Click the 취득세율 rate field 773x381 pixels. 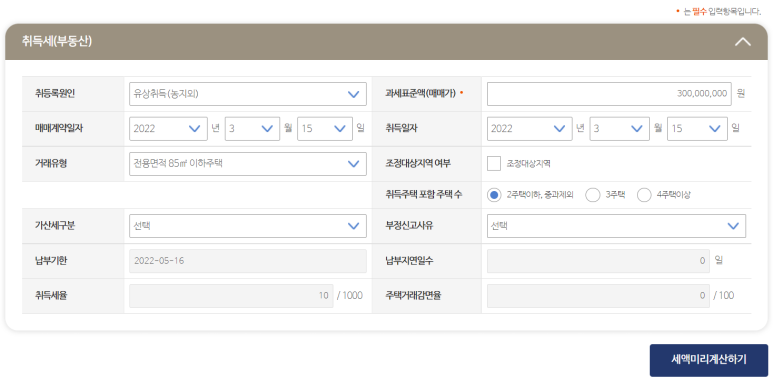coord(231,296)
